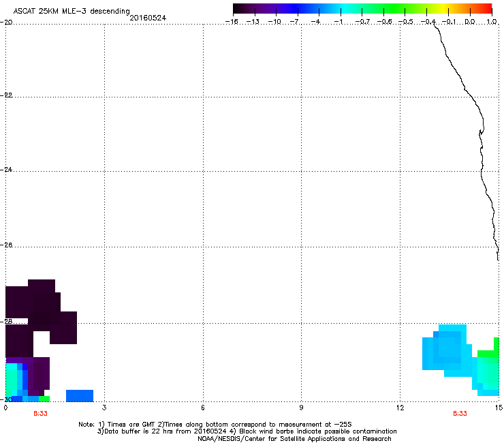Click the -10 color scale label
Screen dimensions: 504x443
274,22
